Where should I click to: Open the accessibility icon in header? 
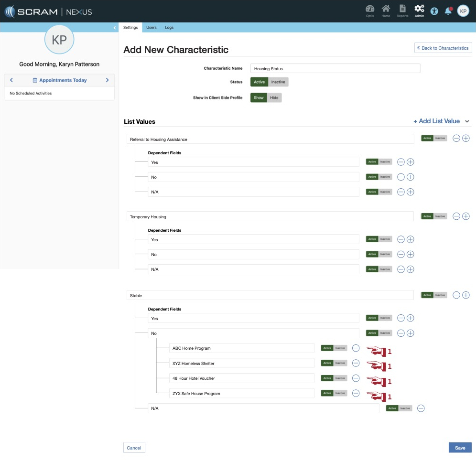(x=434, y=11)
